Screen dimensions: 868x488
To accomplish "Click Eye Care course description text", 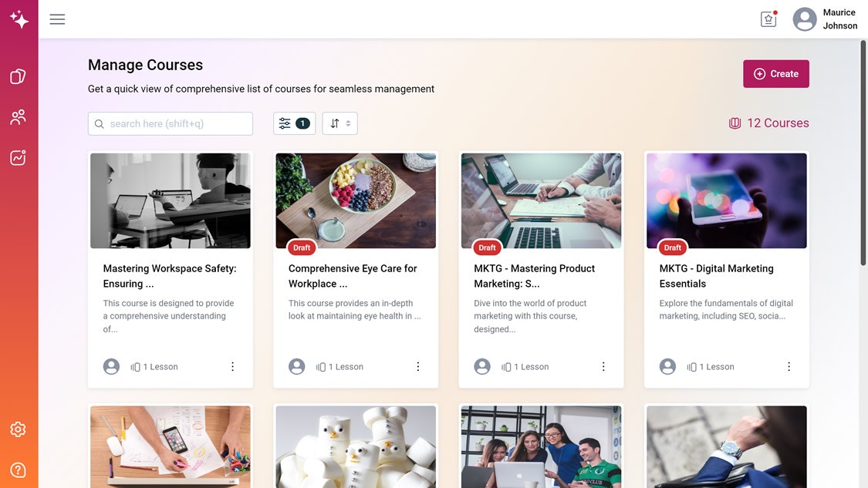I will [354, 309].
